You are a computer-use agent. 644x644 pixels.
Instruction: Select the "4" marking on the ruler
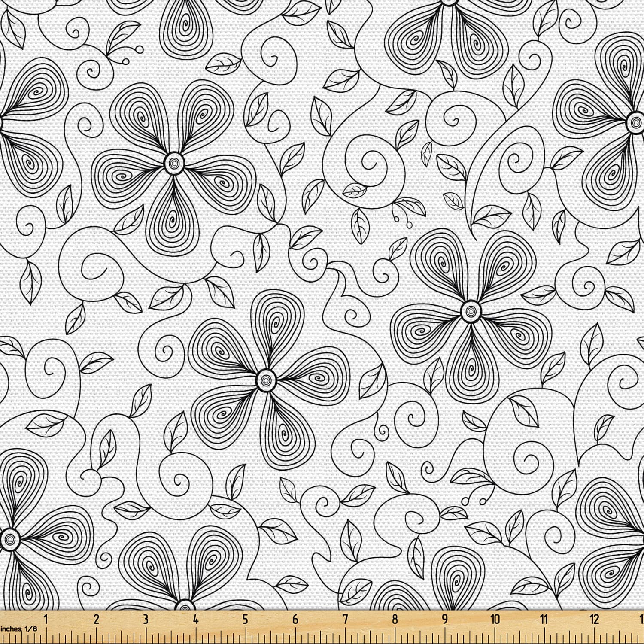[196, 620]
